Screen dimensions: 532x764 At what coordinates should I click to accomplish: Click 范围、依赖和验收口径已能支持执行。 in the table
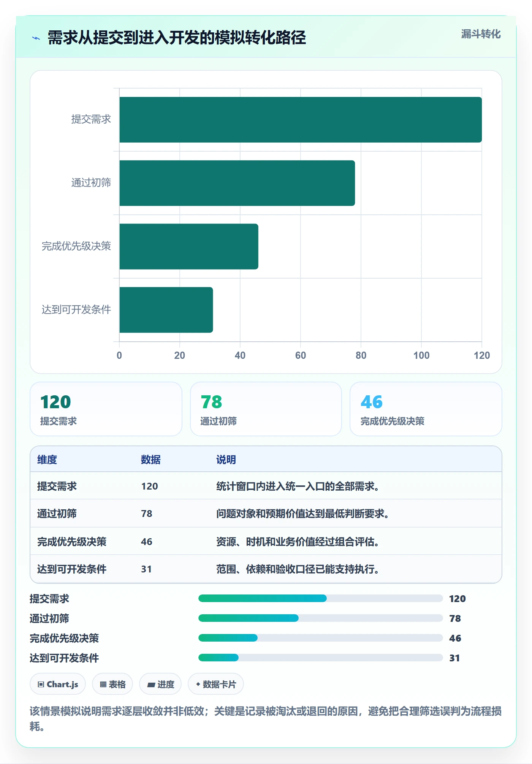(x=298, y=569)
